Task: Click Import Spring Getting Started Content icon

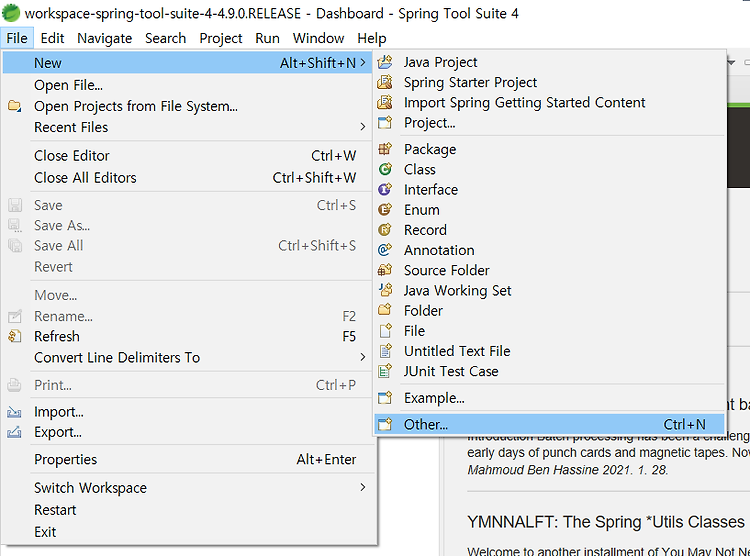Action: (x=385, y=102)
